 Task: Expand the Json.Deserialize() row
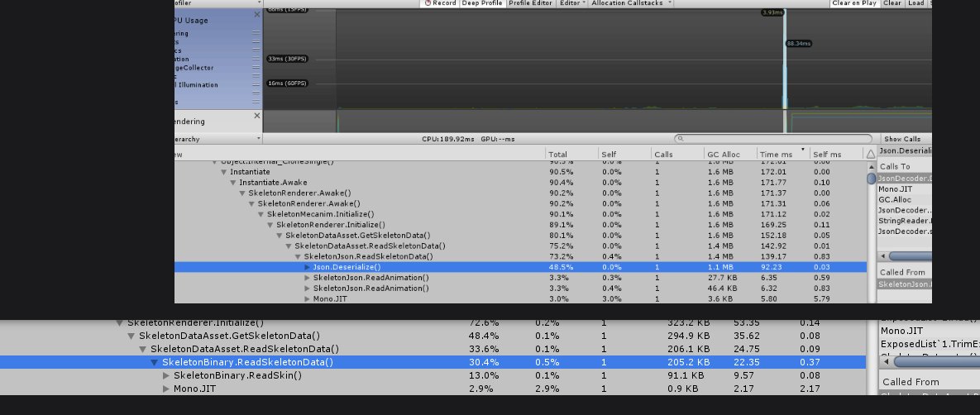308,267
